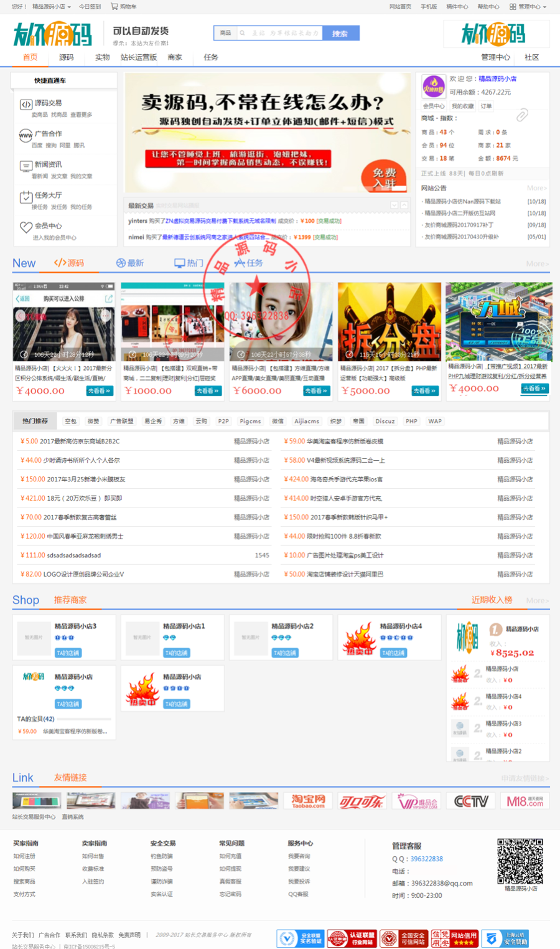Click the 任务大厅 calendar icon in sidebar
This screenshot has width=560, height=949.
(26, 197)
